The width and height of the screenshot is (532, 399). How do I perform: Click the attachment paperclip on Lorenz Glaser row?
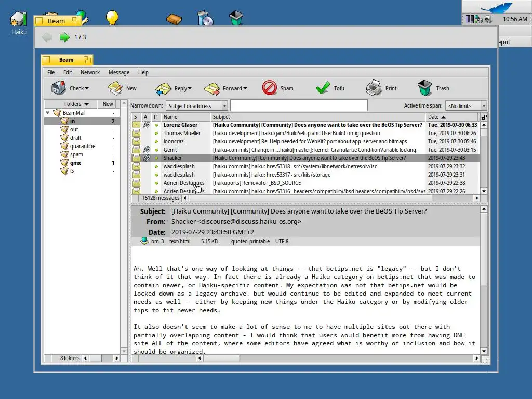click(x=147, y=125)
